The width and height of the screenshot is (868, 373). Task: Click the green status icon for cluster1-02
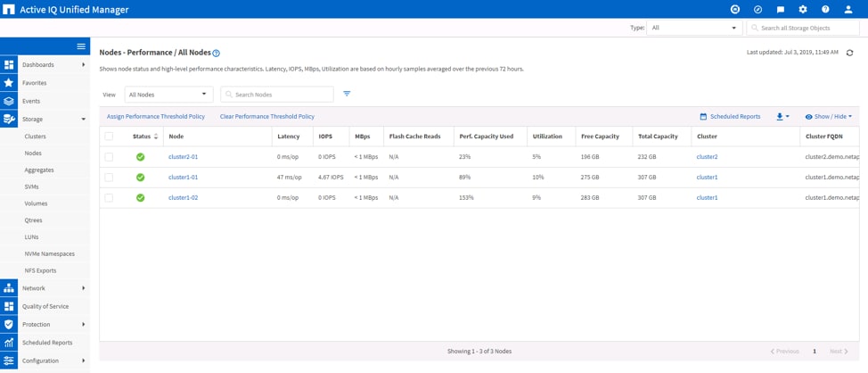click(141, 198)
